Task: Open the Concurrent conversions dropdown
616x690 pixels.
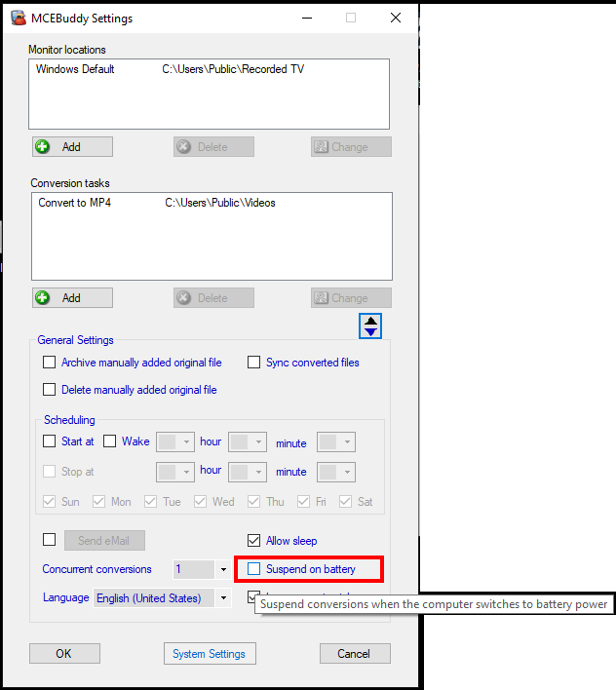Action: (x=223, y=569)
